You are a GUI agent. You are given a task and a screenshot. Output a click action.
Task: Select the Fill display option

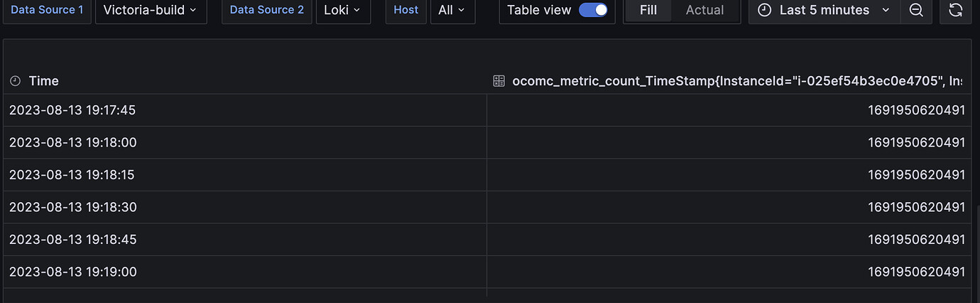(x=648, y=10)
